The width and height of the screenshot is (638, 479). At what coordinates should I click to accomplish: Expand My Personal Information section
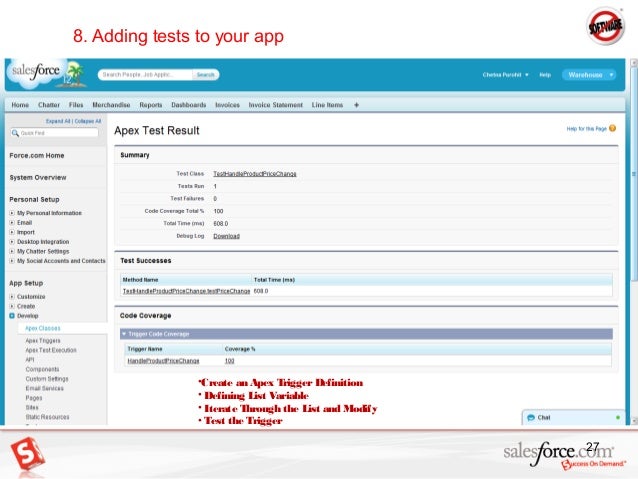pos(12,213)
